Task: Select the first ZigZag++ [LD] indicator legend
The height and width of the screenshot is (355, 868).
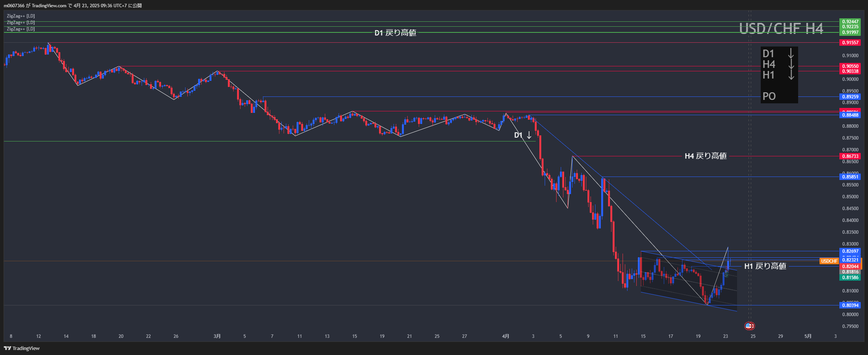Action: click(x=21, y=16)
